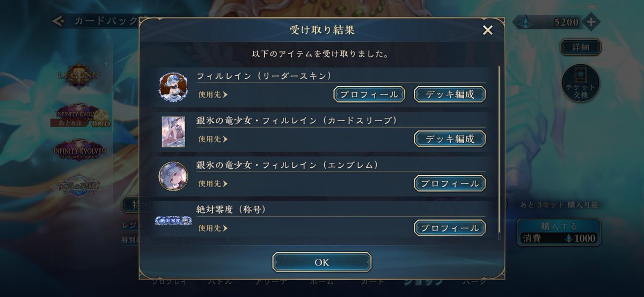Select the 絶対零度 title badge icon
Image resolution: width=644 pixels, height=297 pixels.
click(x=173, y=220)
